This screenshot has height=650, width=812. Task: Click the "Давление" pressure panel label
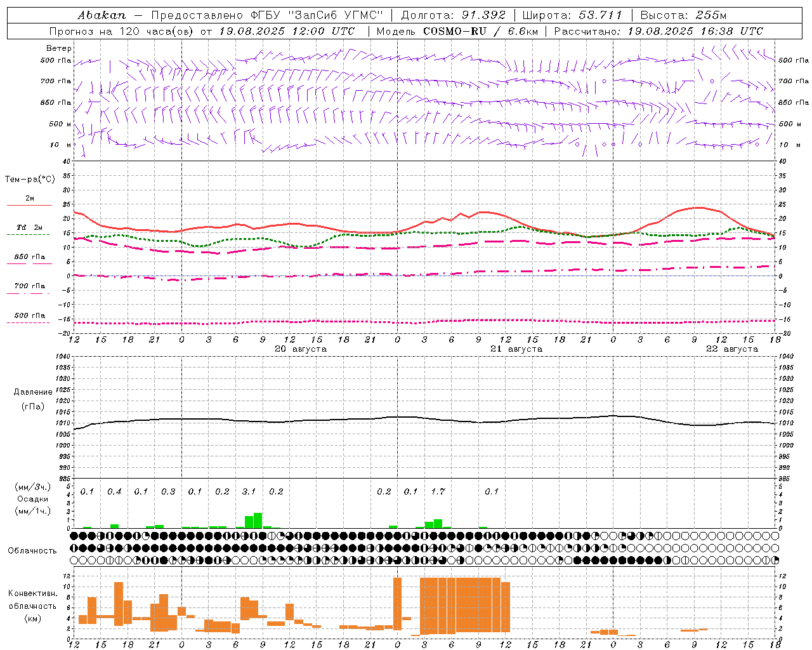click(33, 392)
